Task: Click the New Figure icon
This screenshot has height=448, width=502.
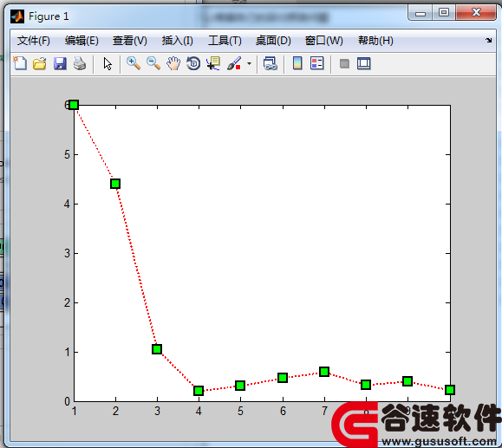Action: tap(20, 63)
